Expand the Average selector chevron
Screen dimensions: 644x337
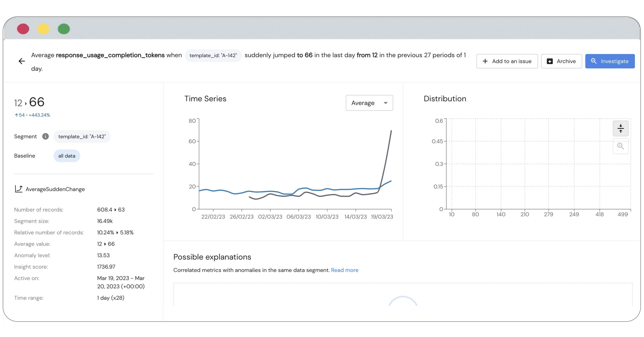click(385, 103)
